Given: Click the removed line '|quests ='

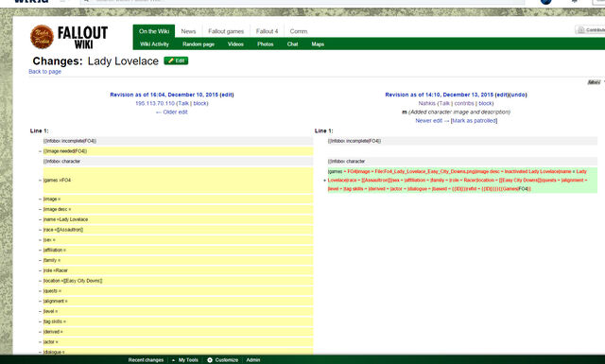Looking at the screenshot, I should pos(178,290).
